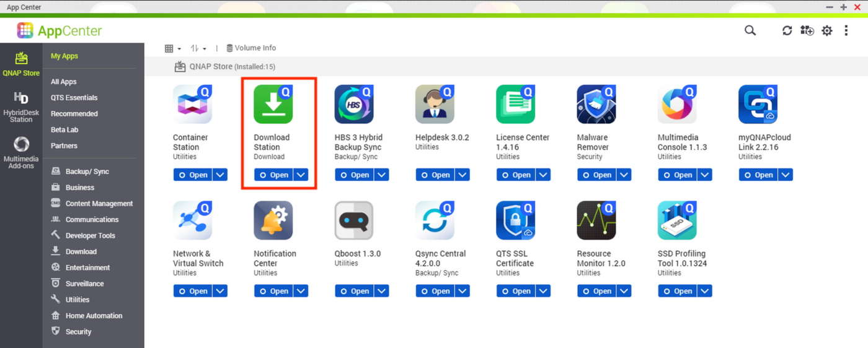This screenshot has width=868, height=348.
Task: Select Entertainment category
Action: coord(81,268)
